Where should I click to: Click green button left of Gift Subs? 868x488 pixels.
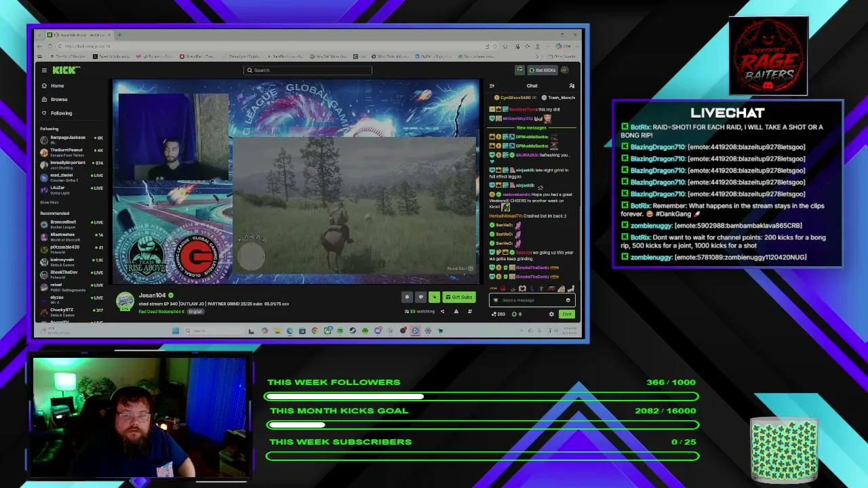434,297
